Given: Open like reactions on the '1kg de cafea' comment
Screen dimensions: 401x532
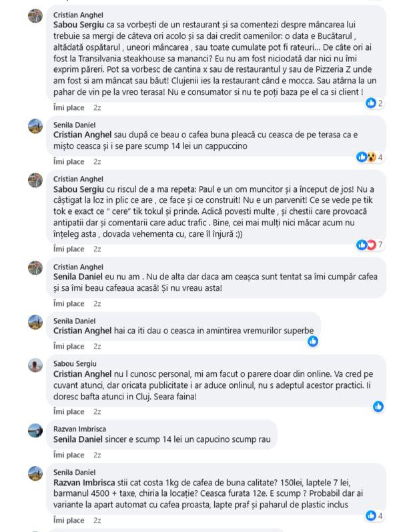Looking at the screenshot, I should pos(374,515).
